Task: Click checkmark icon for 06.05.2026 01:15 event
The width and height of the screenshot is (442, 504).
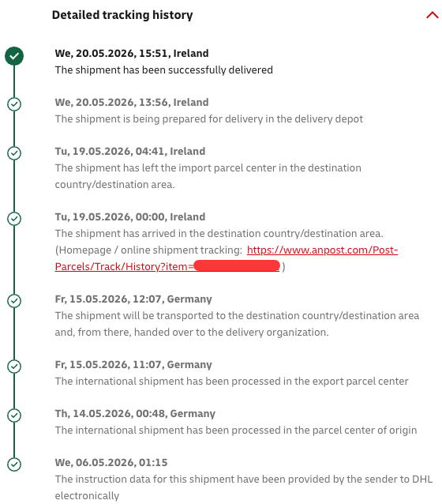Action: pos(14,465)
